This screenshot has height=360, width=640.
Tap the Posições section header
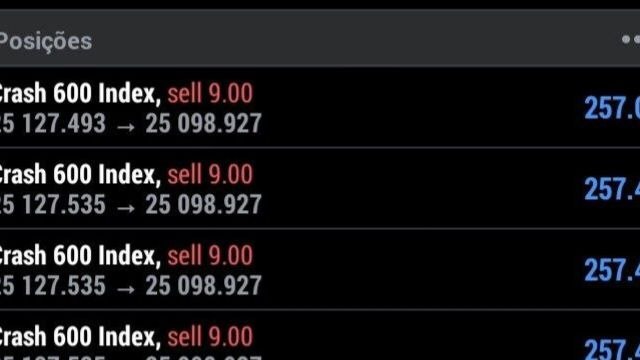[x=46, y=41]
